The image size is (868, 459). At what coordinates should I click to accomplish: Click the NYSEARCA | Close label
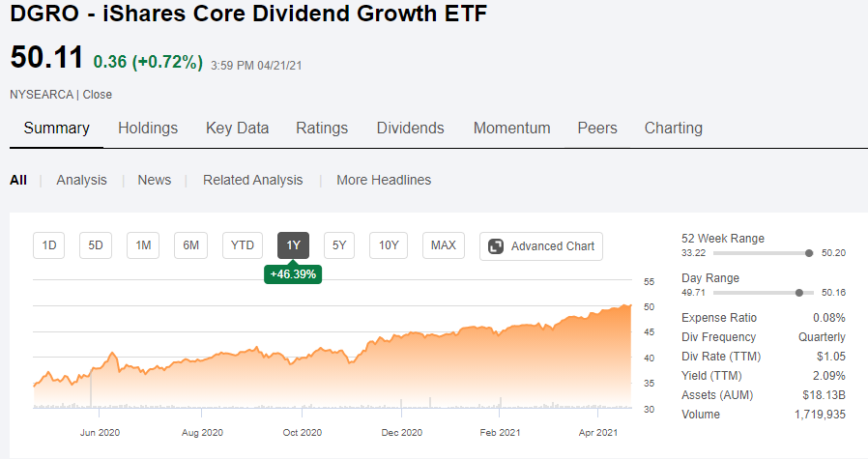coord(61,95)
